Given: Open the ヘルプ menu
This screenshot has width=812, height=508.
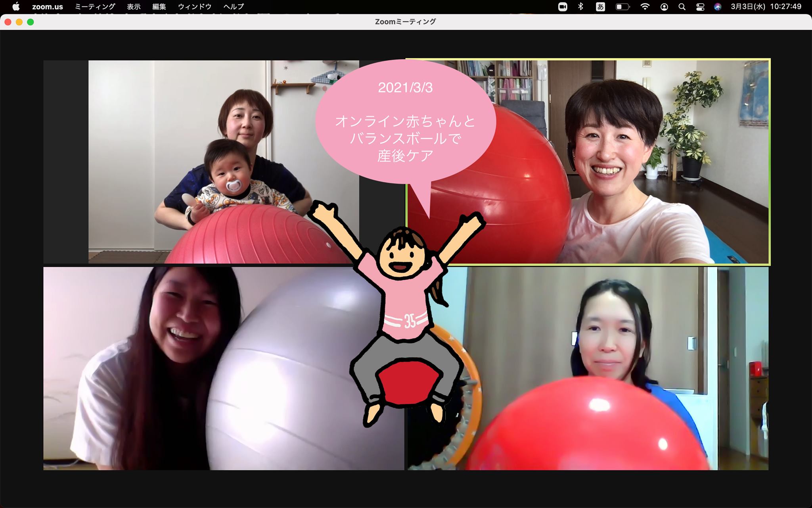Looking at the screenshot, I should (x=234, y=7).
